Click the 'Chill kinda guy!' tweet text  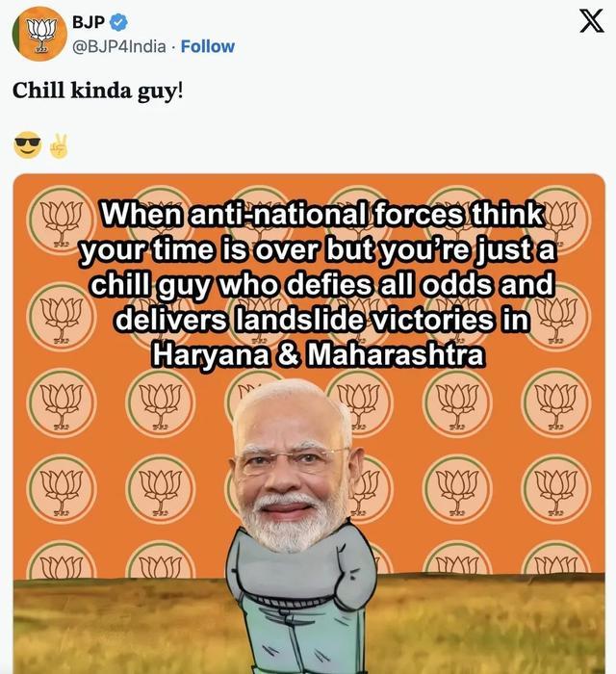(97, 91)
